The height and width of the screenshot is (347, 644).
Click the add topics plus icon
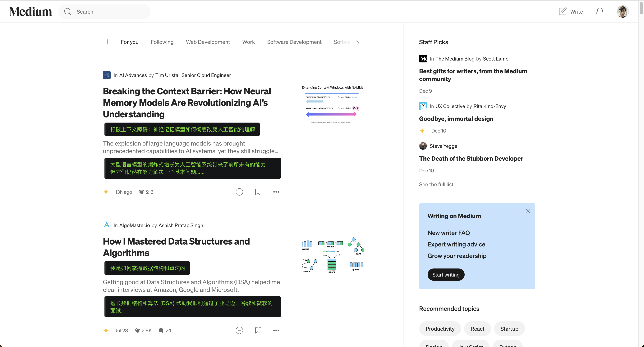tap(107, 42)
